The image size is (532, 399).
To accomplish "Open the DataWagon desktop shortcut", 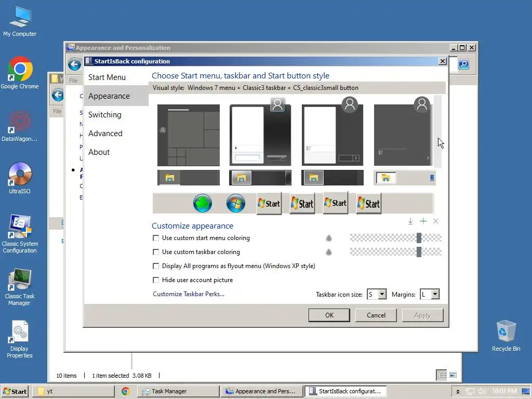I will (x=20, y=126).
